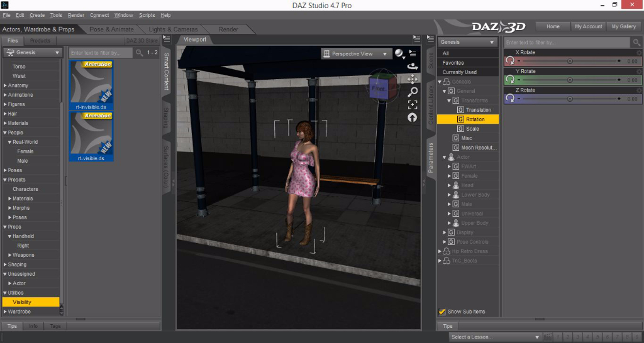
Task: Expand the Anatomy category
Action: [5, 85]
